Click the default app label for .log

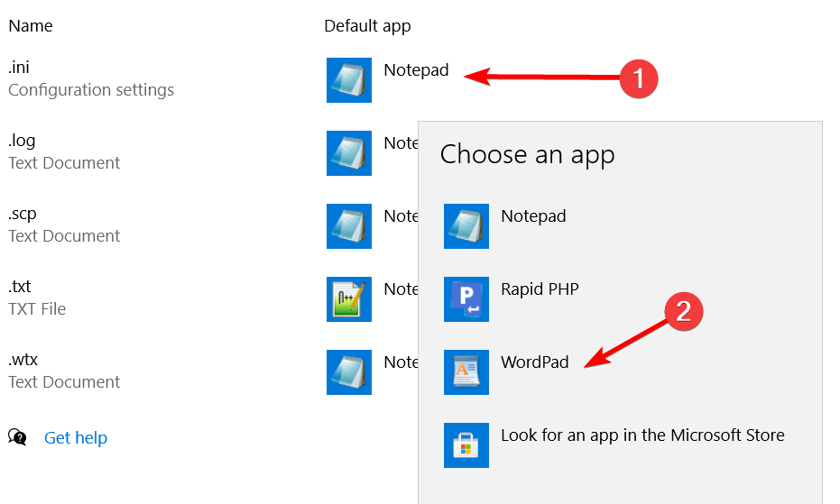[402, 143]
